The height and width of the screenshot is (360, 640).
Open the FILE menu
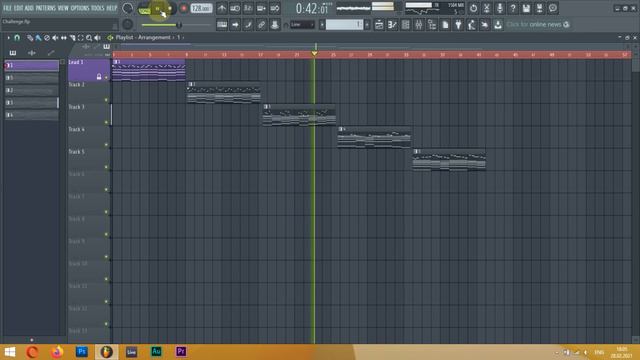(x=7, y=8)
